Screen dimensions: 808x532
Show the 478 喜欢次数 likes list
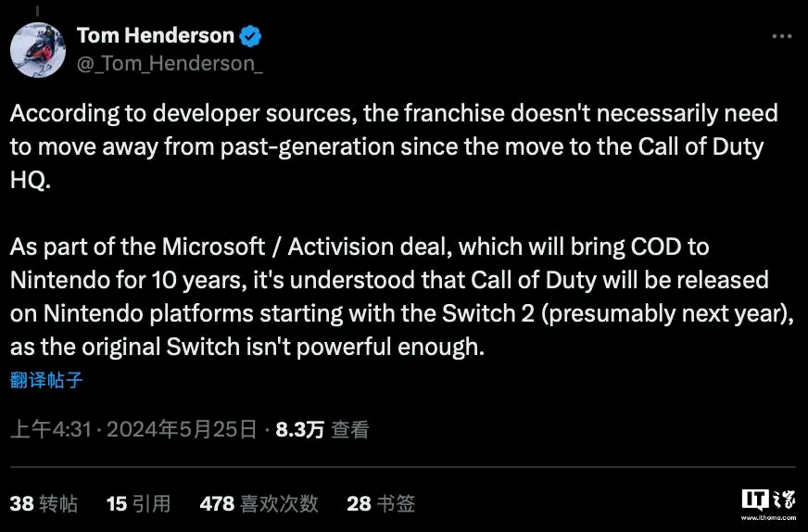coord(259,503)
